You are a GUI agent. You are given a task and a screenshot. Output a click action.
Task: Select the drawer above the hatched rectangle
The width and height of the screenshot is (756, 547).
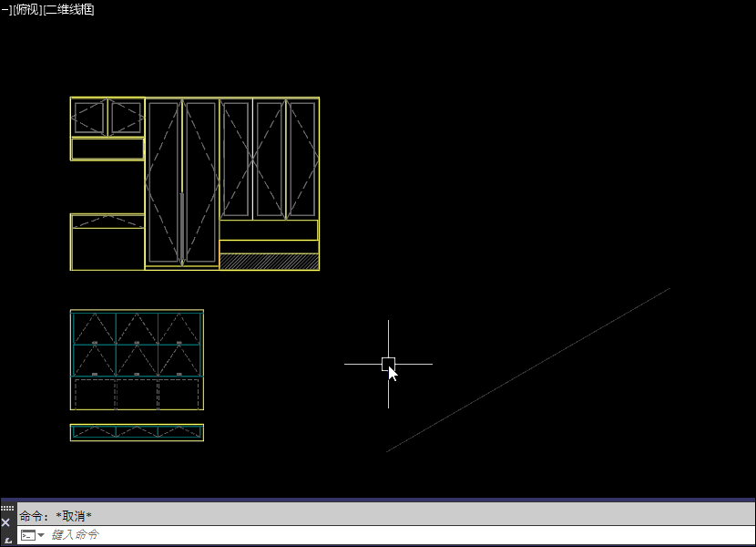pos(269,246)
